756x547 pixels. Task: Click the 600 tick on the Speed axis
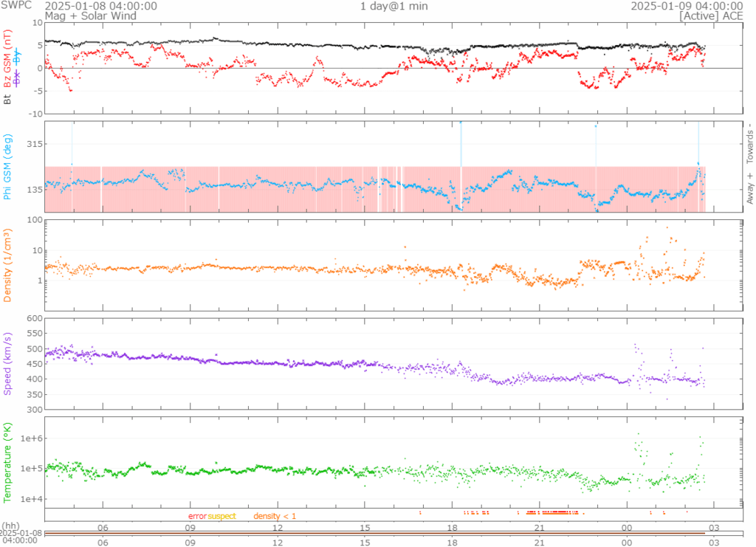click(x=35, y=319)
